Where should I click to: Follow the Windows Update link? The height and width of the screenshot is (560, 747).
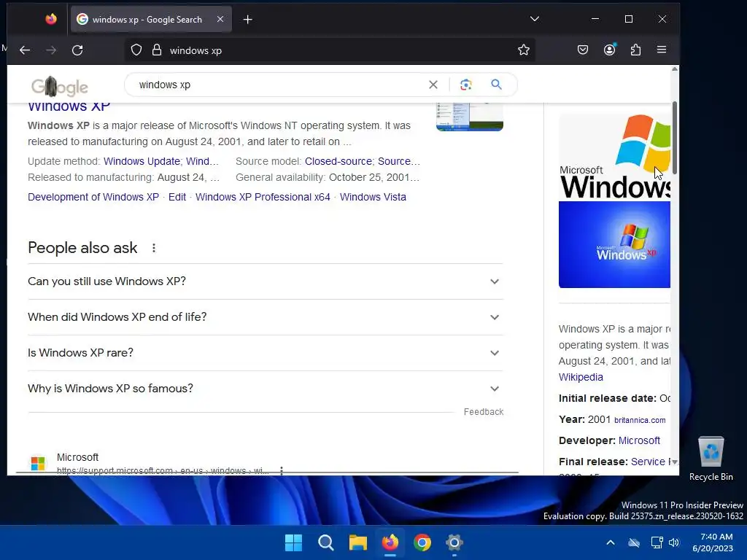(142, 161)
